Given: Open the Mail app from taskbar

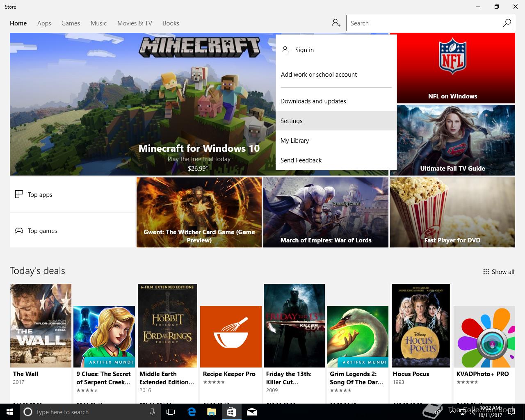Looking at the screenshot, I should (x=252, y=412).
